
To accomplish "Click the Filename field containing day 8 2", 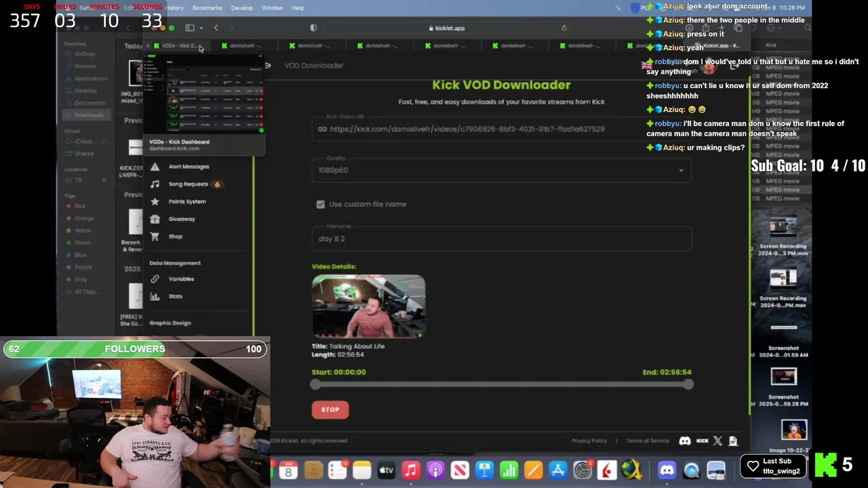I will 502,239.
